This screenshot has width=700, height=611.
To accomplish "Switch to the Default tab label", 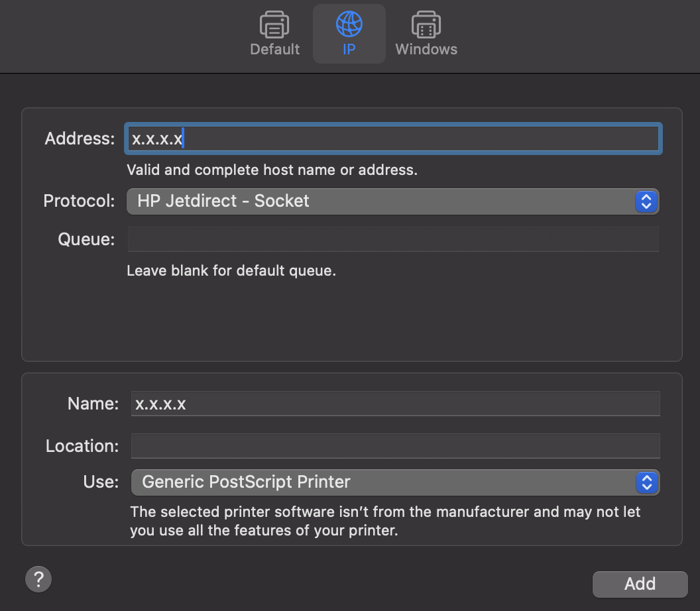I will pyautogui.click(x=274, y=50).
